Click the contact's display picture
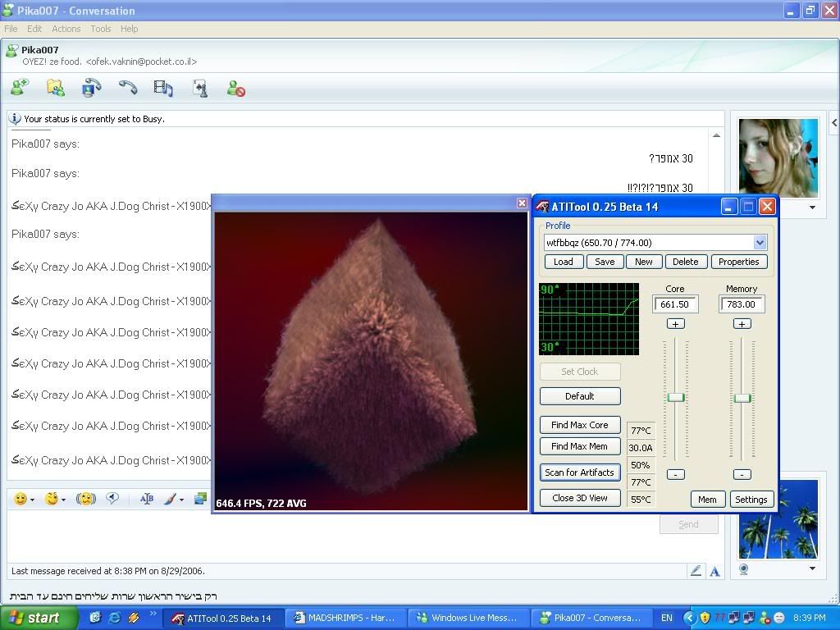Image resolution: width=840 pixels, height=630 pixels. pyautogui.click(x=778, y=158)
